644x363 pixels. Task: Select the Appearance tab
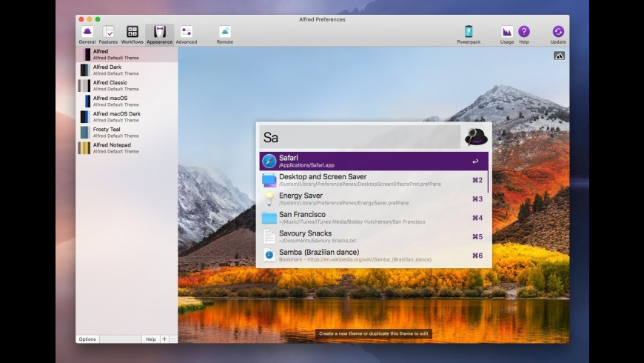(159, 34)
